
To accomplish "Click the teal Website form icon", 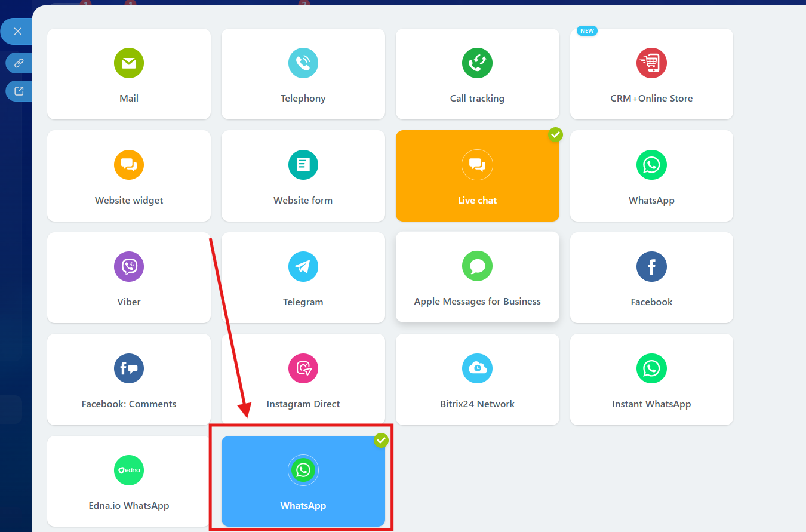I will (x=303, y=165).
